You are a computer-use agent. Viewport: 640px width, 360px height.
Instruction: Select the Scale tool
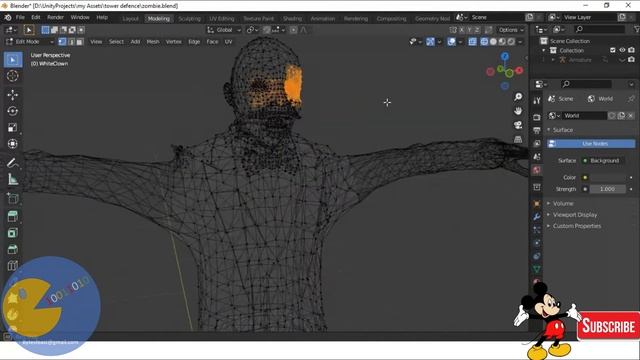click(x=13, y=127)
